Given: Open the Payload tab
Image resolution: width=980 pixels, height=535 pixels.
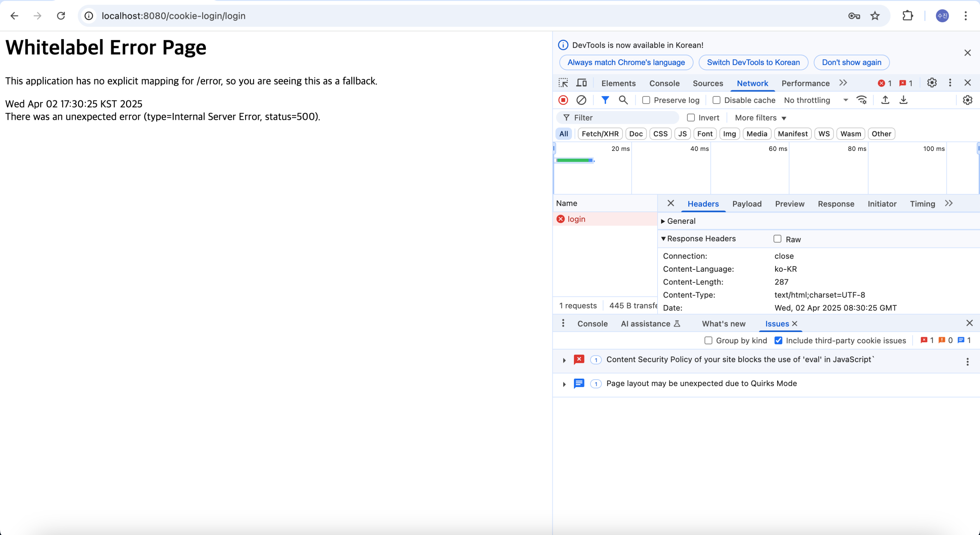Looking at the screenshot, I should (746, 204).
